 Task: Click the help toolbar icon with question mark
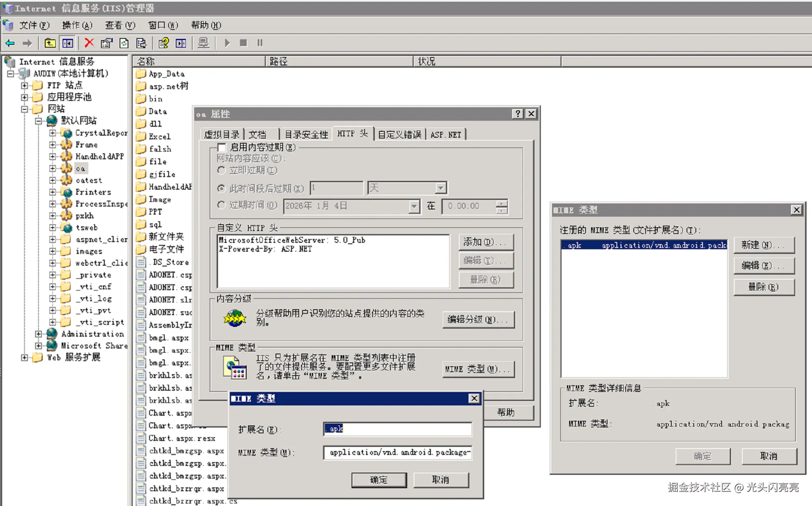click(163, 43)
